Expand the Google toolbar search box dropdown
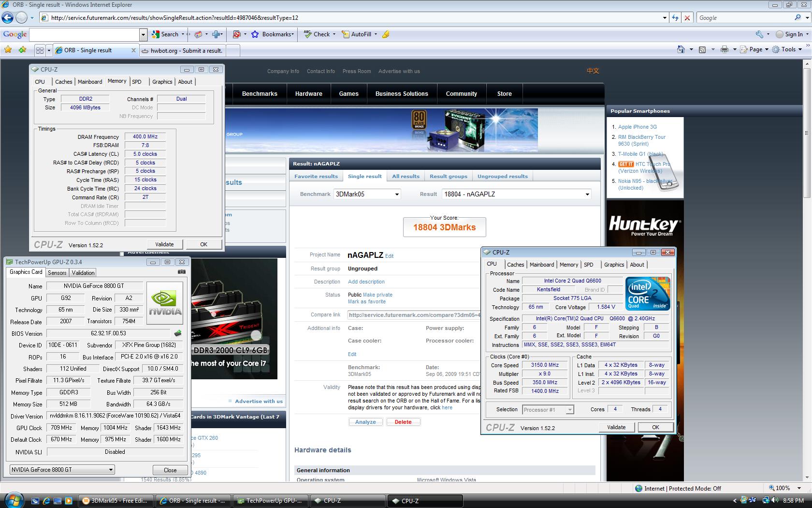 (143, 34)
